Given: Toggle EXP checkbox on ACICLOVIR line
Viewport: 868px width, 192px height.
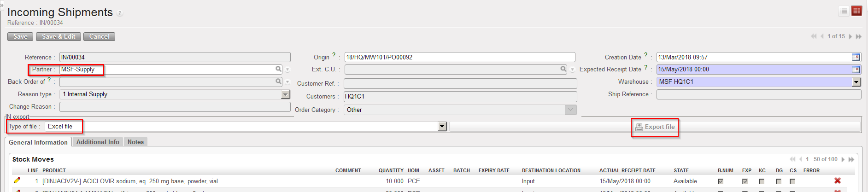Looking at the screenshot, I should click(x=745, y=181).
